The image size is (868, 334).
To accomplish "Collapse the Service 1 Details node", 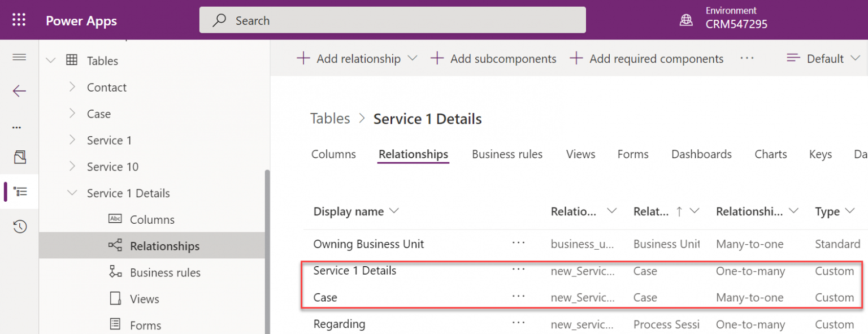I will 72,193.
